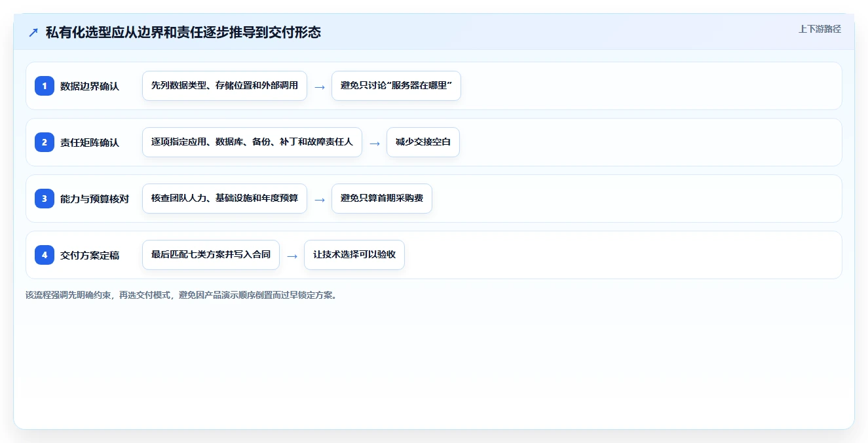Click the 先列数据类型、存储位置和外部调用 box
The height and width of the screenshot is (443, 868).
click(225, 86)
